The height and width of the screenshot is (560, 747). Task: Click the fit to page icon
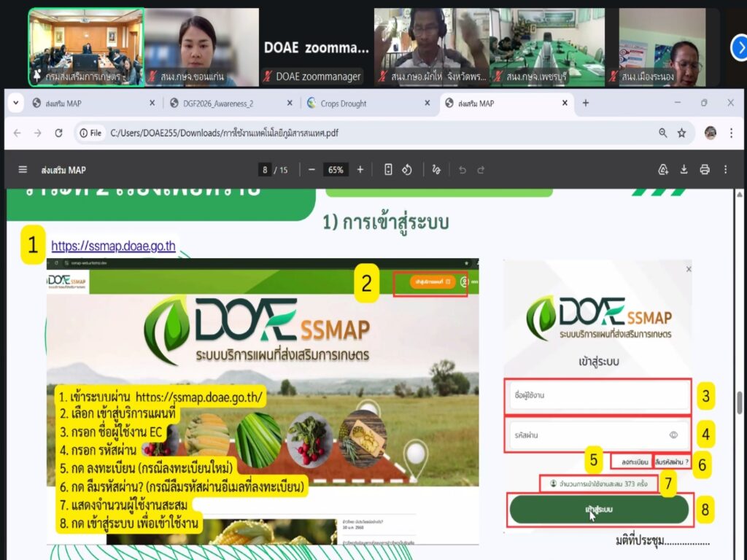(388, 170)
